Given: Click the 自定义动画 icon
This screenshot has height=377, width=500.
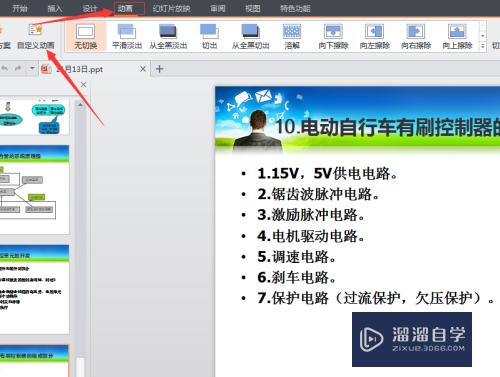Looking at the screenshot, I should 35,37.
